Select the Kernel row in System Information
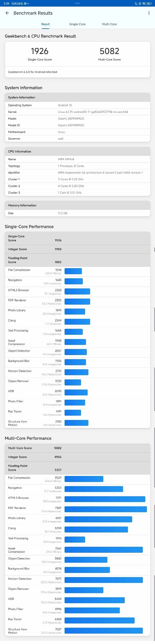The image size is (155, 644). tap(77, 112)
